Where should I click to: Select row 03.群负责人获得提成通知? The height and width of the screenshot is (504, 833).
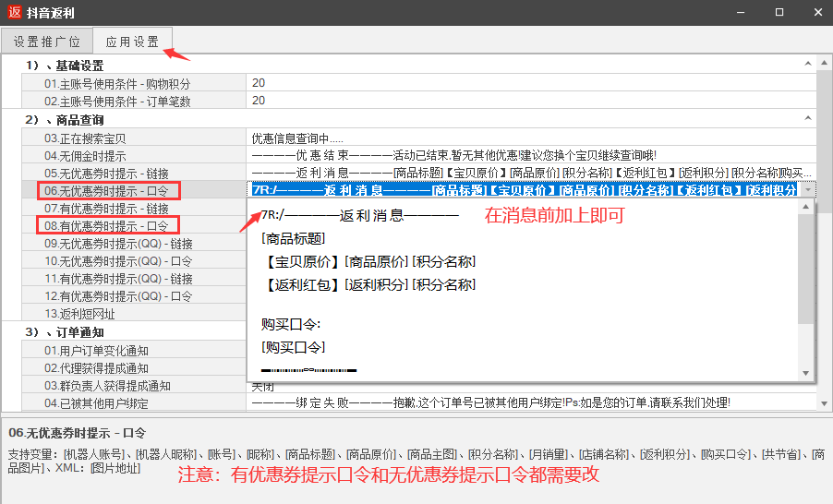[134, 386]
